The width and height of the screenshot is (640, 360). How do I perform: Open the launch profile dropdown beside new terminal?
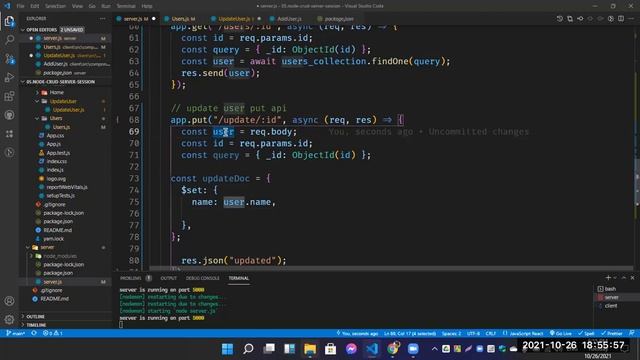(616, 278)
